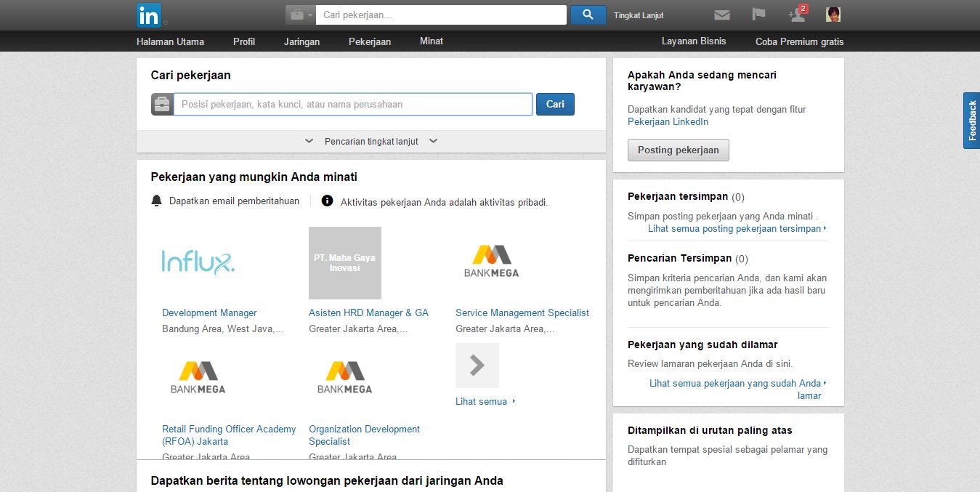Open the LinkedIn home logo

tap(149, 15)
